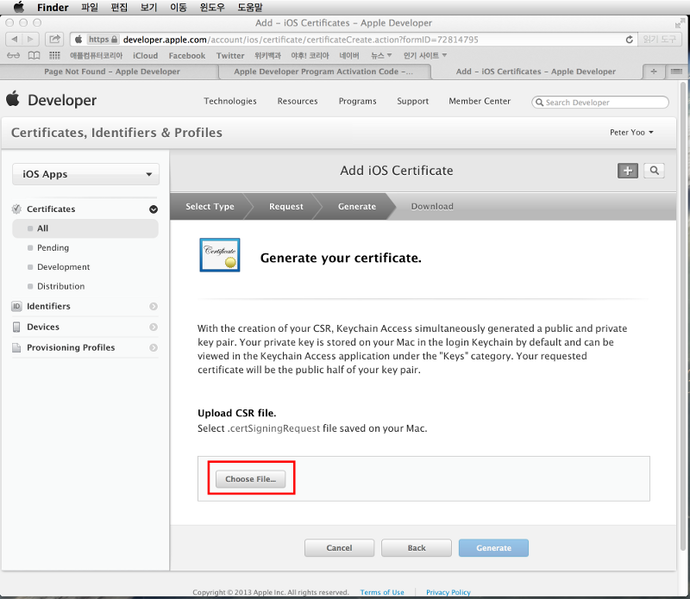
Task: Click the Choose File button
Action: (251, 480)
